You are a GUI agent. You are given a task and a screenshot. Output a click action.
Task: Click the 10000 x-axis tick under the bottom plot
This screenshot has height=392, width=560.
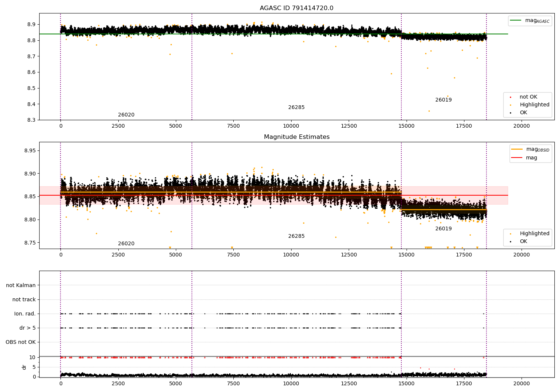tap(291, 384)
